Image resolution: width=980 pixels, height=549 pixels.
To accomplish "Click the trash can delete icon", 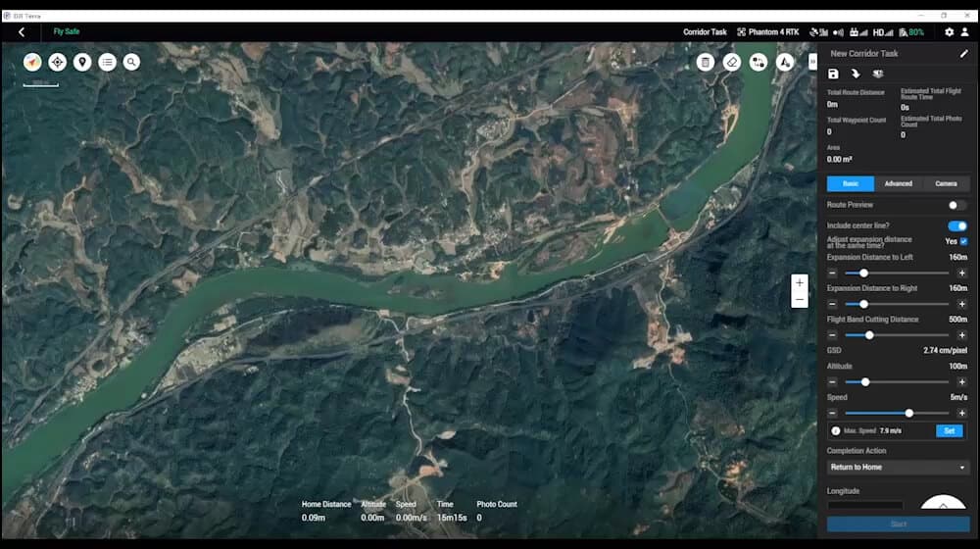I will pyautogui.click(x=705, y=62).
